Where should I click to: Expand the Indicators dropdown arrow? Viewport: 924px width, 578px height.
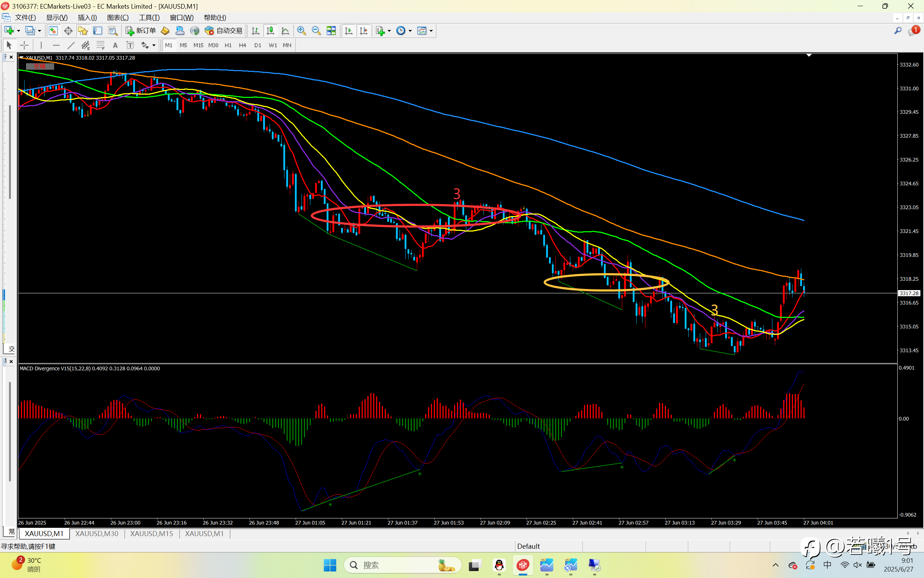point(389,31)
